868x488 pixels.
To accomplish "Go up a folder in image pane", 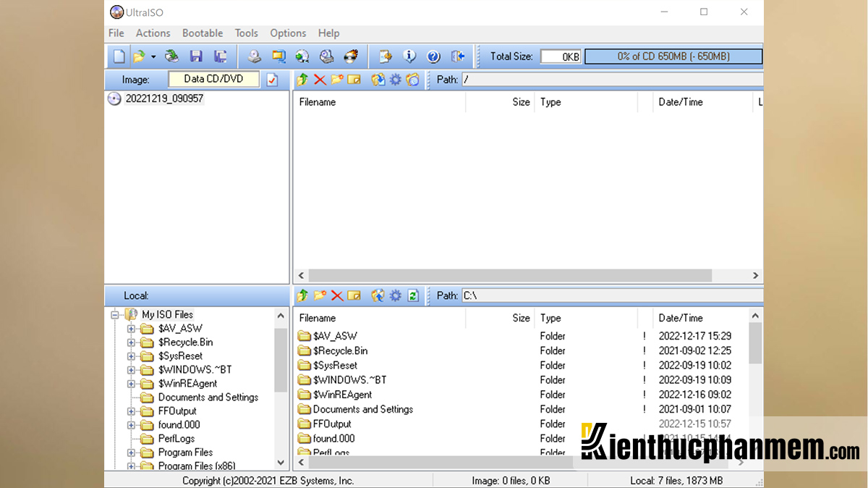I will tap(303, 80).
